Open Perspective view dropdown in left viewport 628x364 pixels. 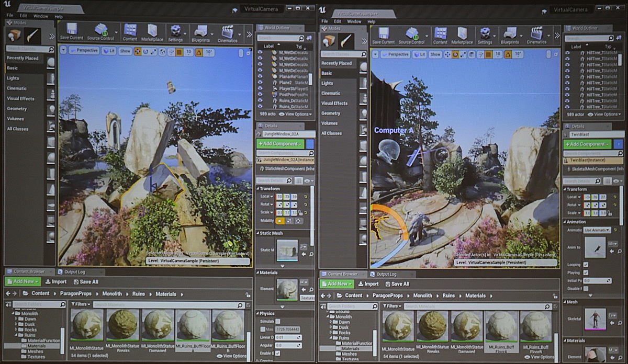84,51
